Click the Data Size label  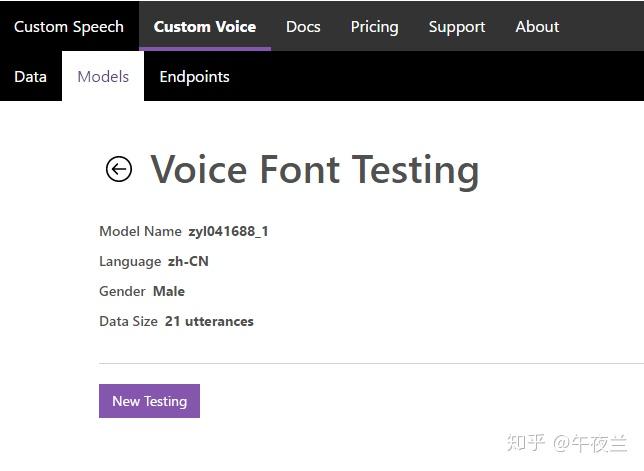(128, 321)
